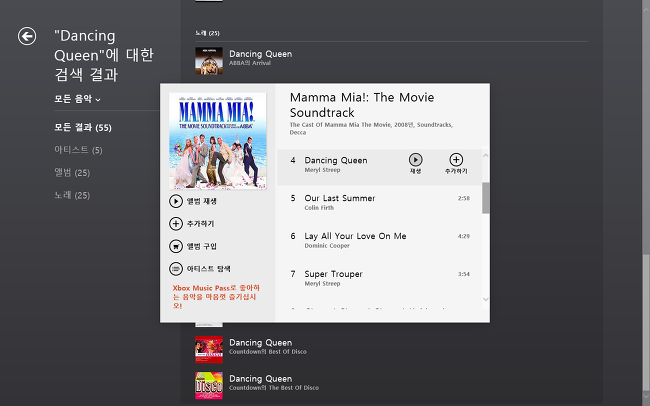The width and height of the screenshot is (650, 406).
Task: Select the Super Trouper track row
Action: [379, 278]
